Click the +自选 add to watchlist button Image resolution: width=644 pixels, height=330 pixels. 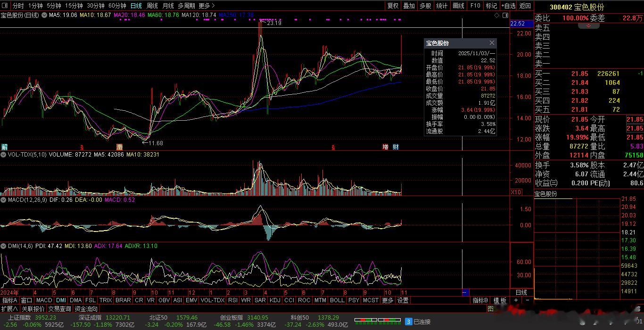(508, 6)
